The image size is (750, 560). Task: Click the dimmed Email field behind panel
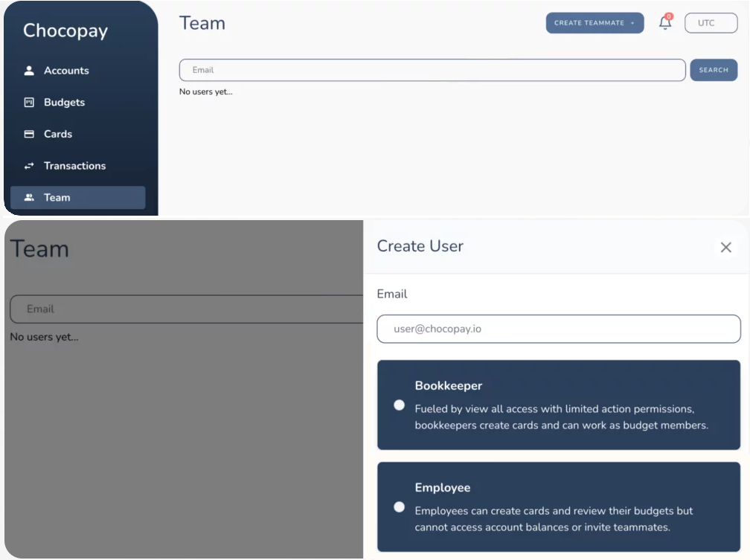point(186,309)
